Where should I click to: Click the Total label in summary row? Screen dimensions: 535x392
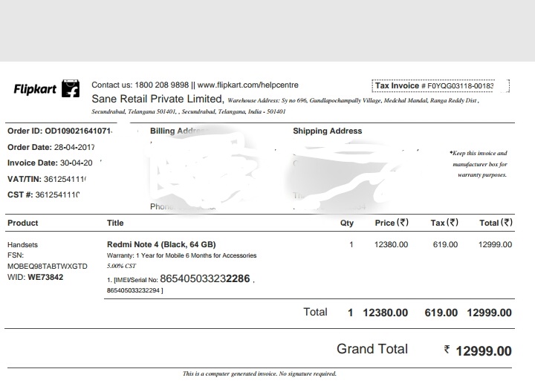[x=315, y=312]
